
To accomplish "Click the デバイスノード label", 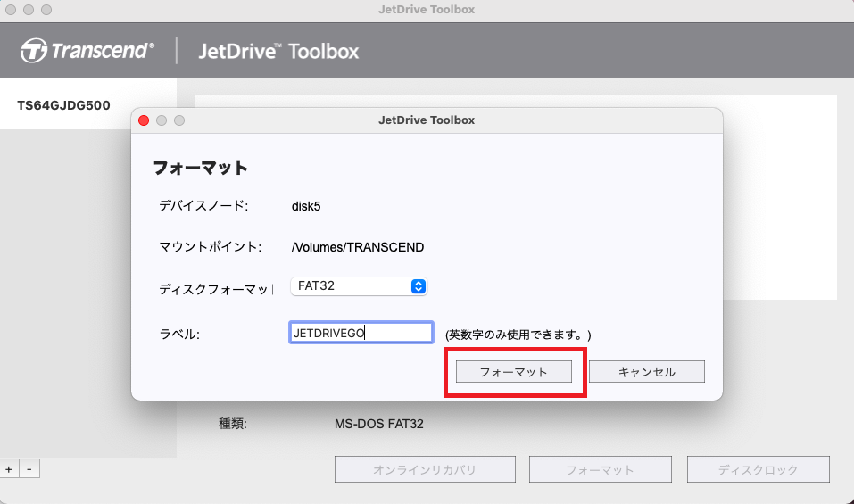I will pyautogui.click(x=203, y=206).
